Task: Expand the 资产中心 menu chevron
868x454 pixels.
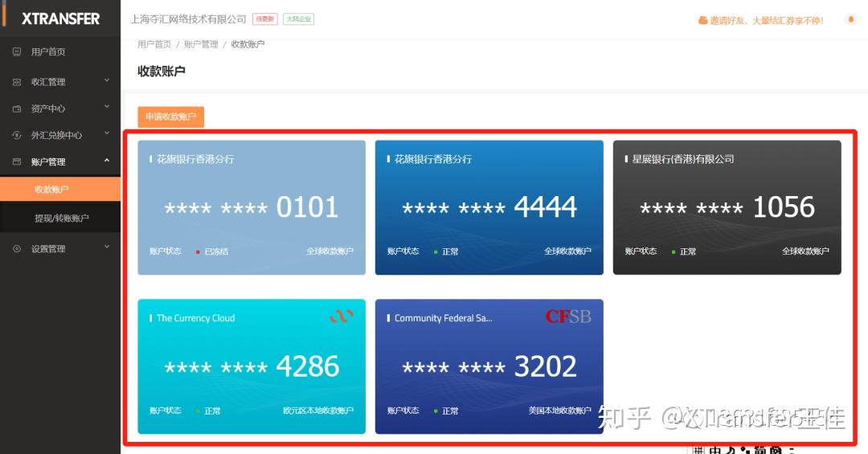Action: pyautogui.click(x=107, y=108)
